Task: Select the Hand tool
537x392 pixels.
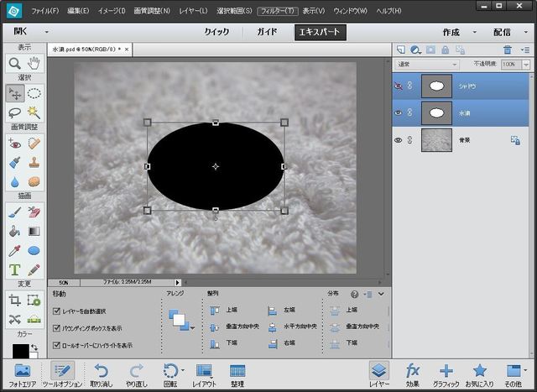Action: [34, 64]
